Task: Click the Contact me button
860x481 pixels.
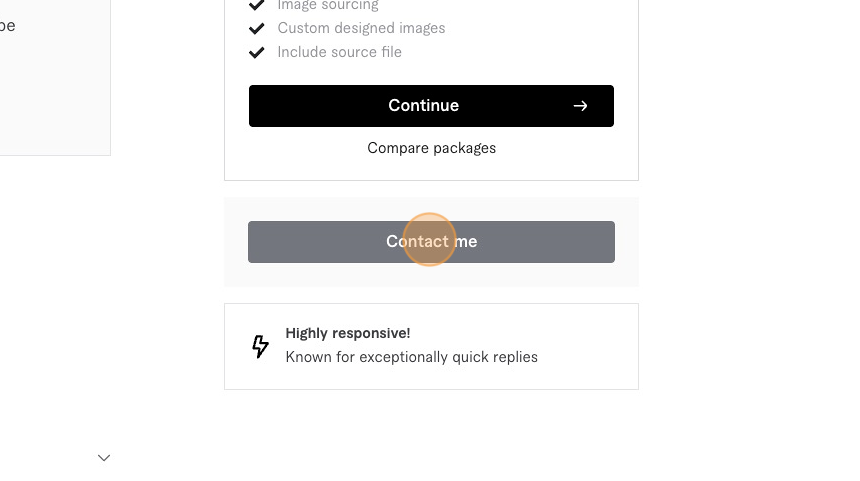Action: coord(431,242)
